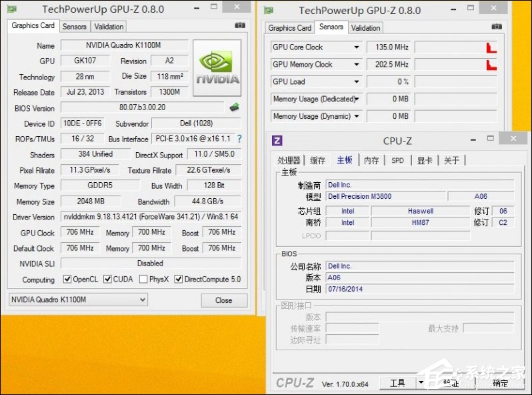Screen dimensions: 532x395
Task: Click the GPU value GK107
Action: [85, 61]
